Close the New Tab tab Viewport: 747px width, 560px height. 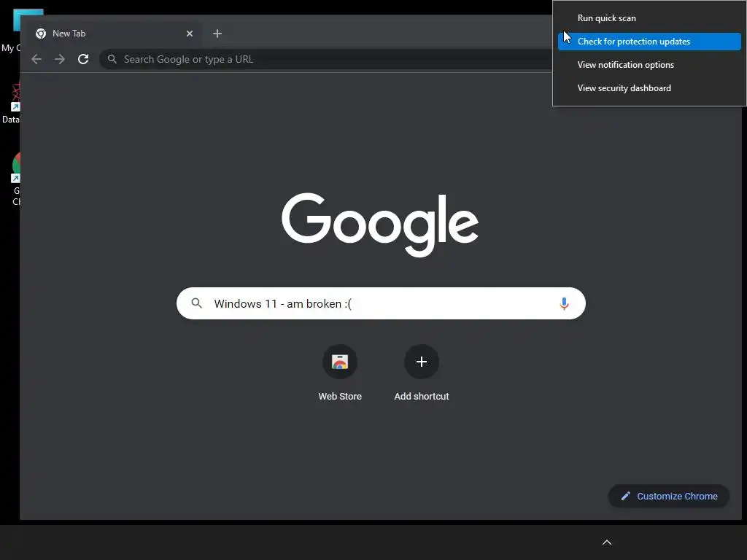point(190,34)
